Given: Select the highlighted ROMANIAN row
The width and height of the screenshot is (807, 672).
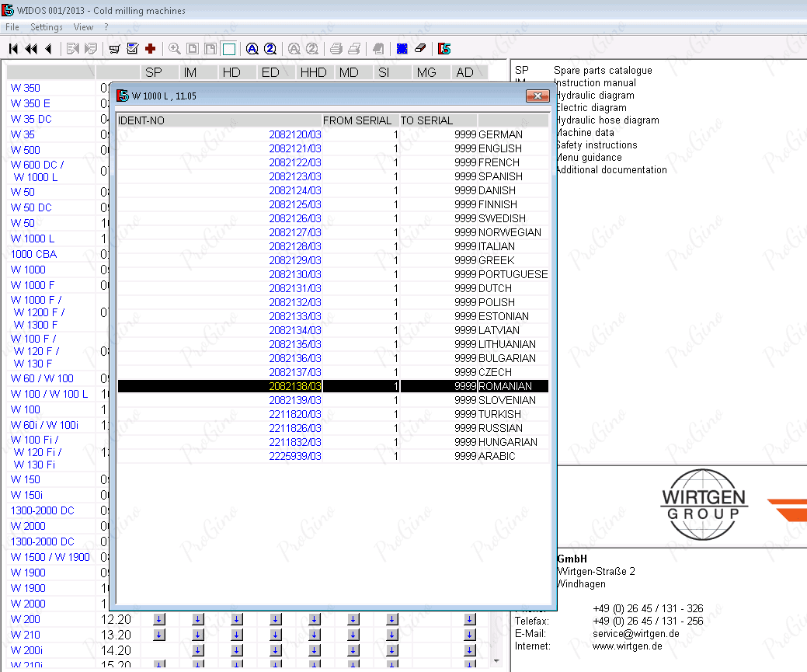Looking at the screenshot, I should click(332, 386).
